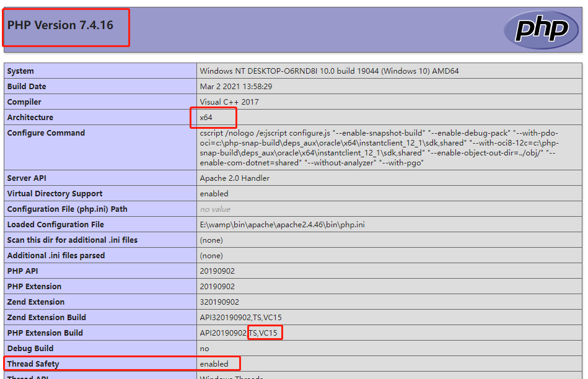Select the E:\wamp php.ini path value
588x379 pixels.
[x=282, y=225]
